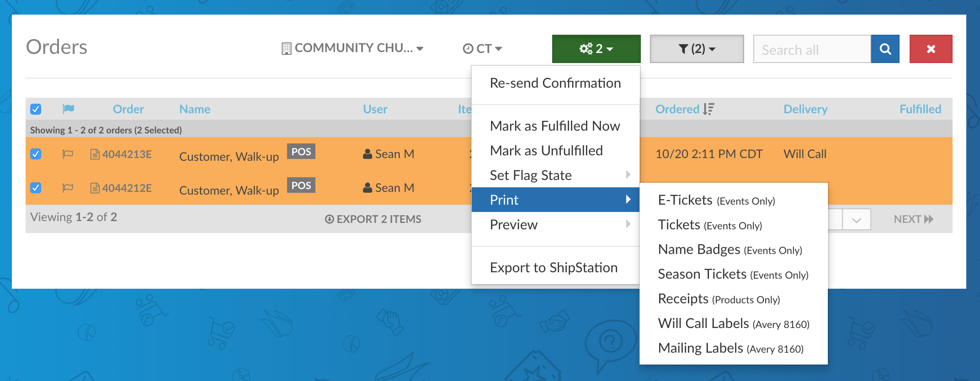
Task: Deselect the checkbox for order 4044212E
Action: coord(36,188)
